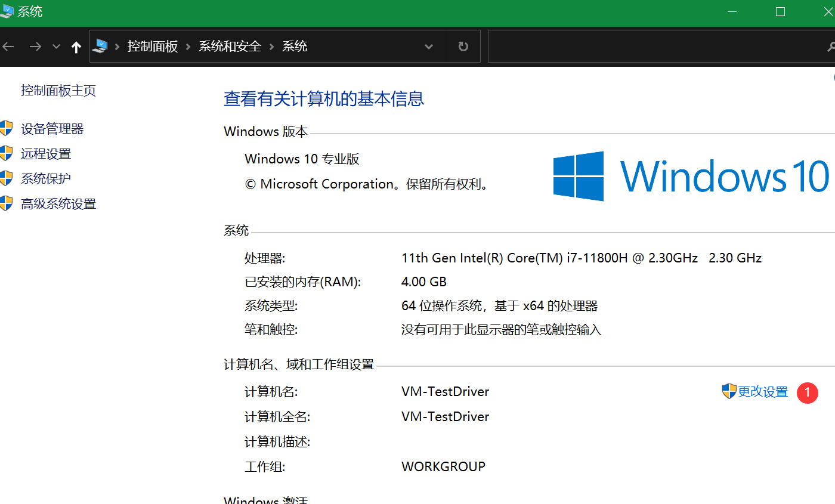835x504 pixels.
Task: Click the search magnifier icon
Action: click(x=831, y=47)
